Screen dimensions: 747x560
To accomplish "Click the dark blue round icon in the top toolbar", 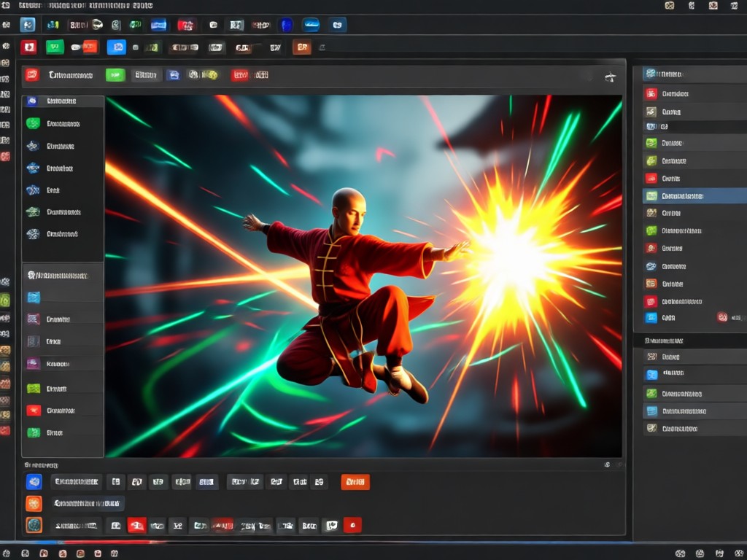I will click(x=286, y=25).
